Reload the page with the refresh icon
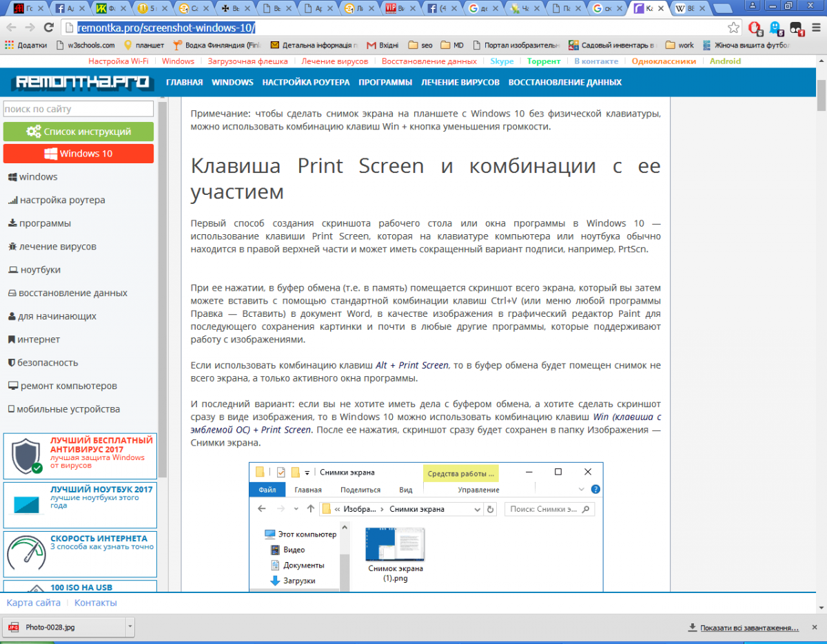This screenshot has height=644, width=827. pyautogui.click(x=48, y=28)
